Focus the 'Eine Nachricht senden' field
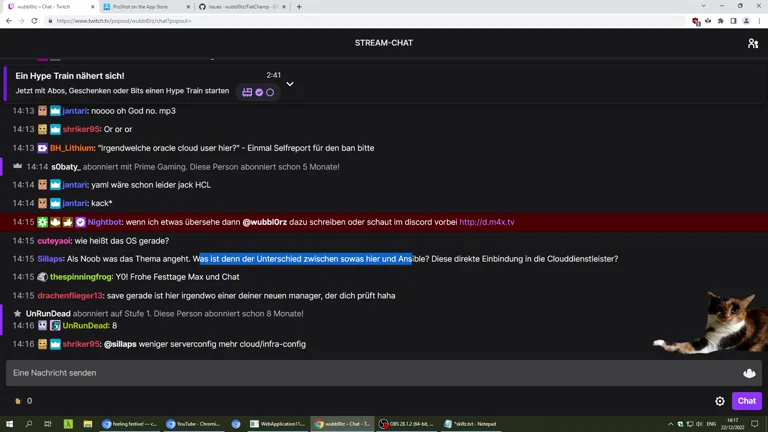Screen dimensions: 768x432 click(x=372, y=373)
